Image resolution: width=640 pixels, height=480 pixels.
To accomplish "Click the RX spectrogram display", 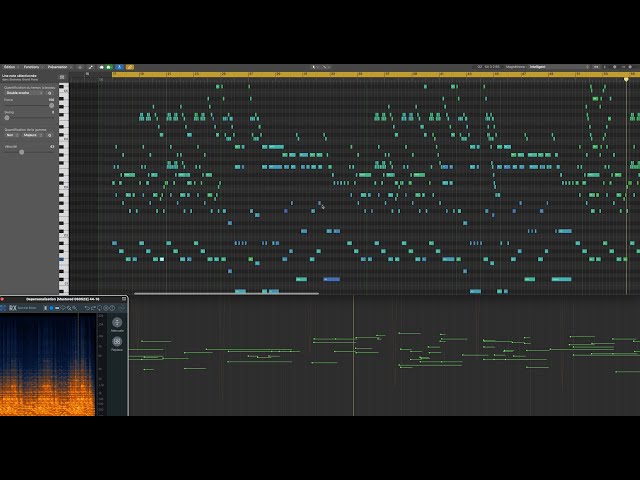I will 48,364.
